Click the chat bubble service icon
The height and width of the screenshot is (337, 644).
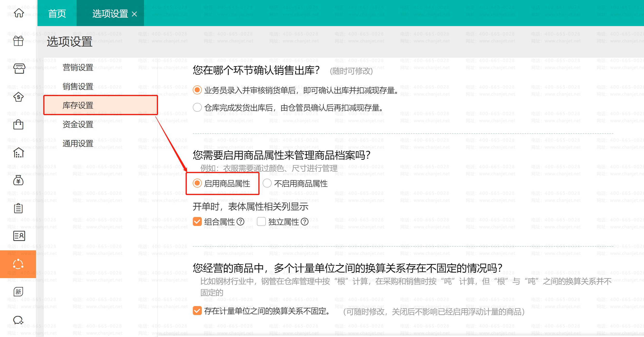click(x=18, y=320)
